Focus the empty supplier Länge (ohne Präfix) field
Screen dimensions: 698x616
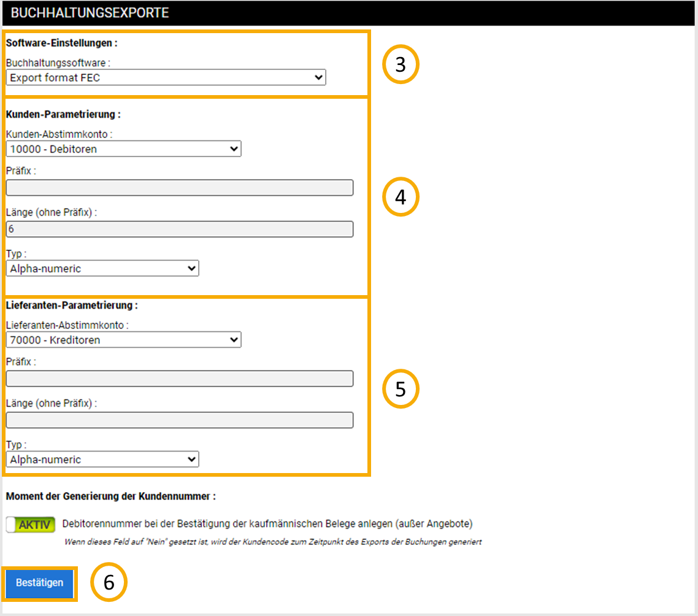click(x=179, y=420)
